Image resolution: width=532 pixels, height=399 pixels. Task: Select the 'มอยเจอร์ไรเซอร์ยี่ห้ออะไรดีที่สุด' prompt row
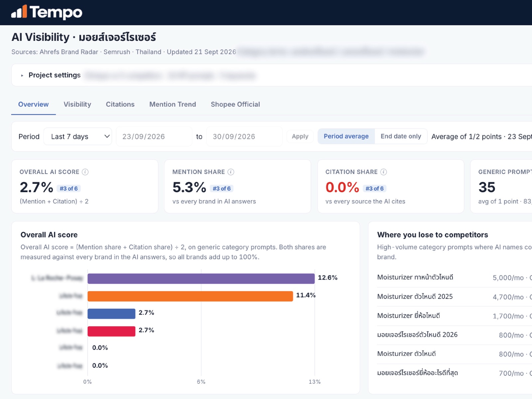click(x=455, y=373)
